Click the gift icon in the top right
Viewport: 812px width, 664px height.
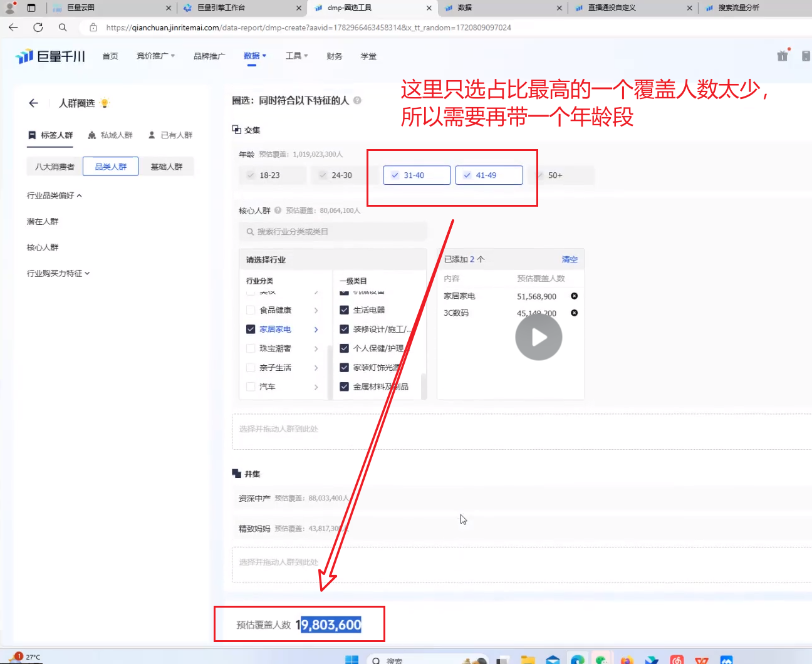(782, 56)
